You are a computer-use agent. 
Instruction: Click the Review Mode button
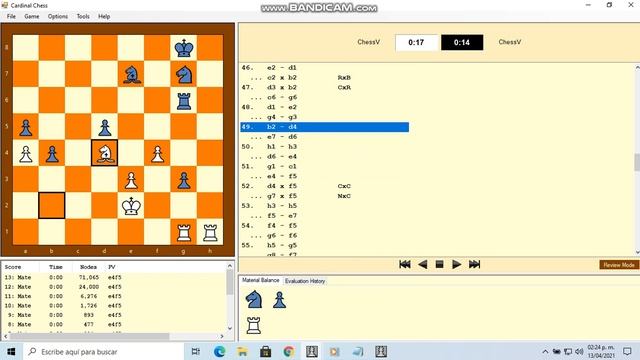[x=619, y=265]
